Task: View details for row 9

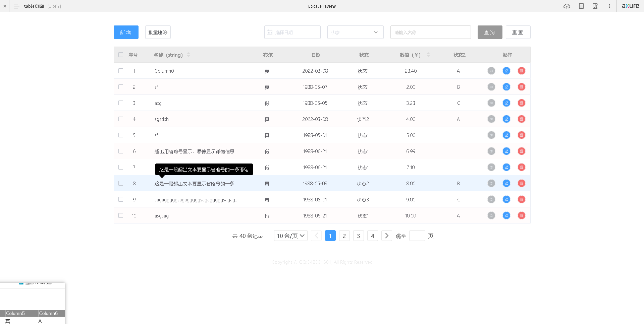Action: click(491, 199)
